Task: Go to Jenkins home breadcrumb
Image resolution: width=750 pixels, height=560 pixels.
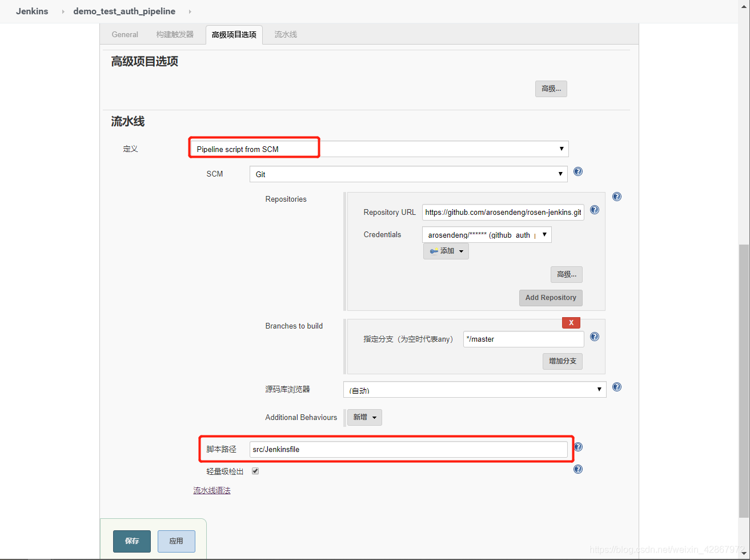Action: point(32,11)
